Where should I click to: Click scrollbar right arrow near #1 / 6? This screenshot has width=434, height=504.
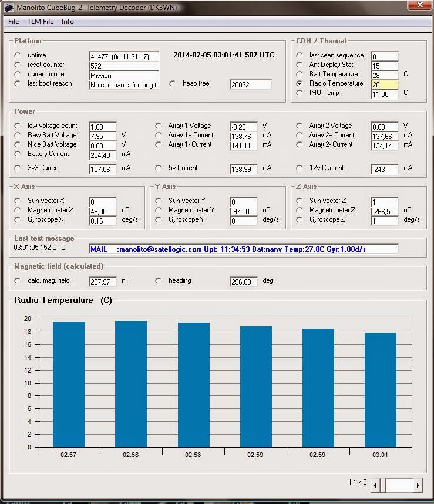point(418,485)
